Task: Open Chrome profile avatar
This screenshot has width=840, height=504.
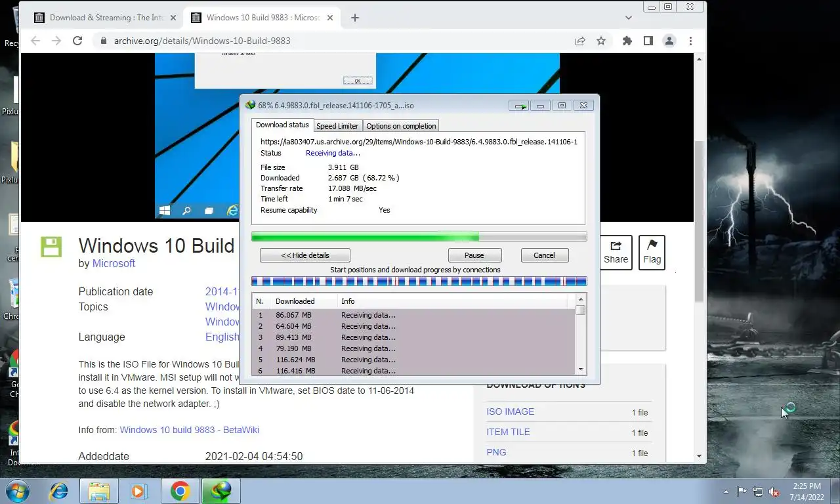Action: pyautogui.click(x=669, y=41)
